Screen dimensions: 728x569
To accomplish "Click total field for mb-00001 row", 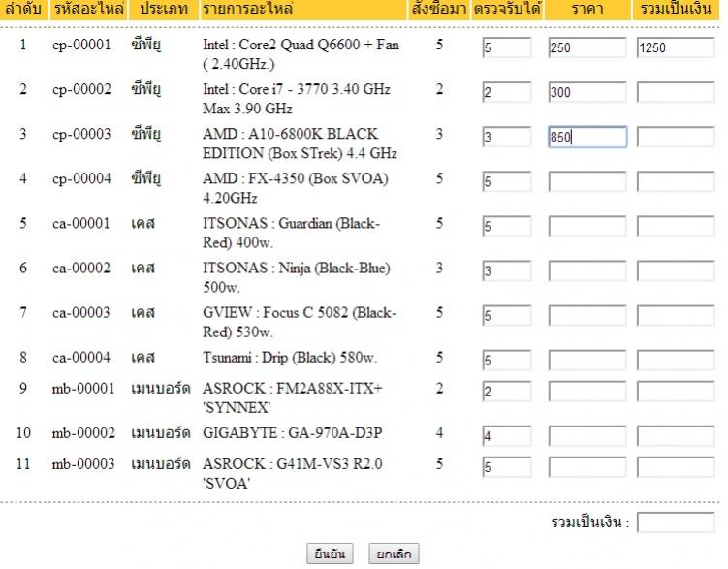I will tap(676, 392).
